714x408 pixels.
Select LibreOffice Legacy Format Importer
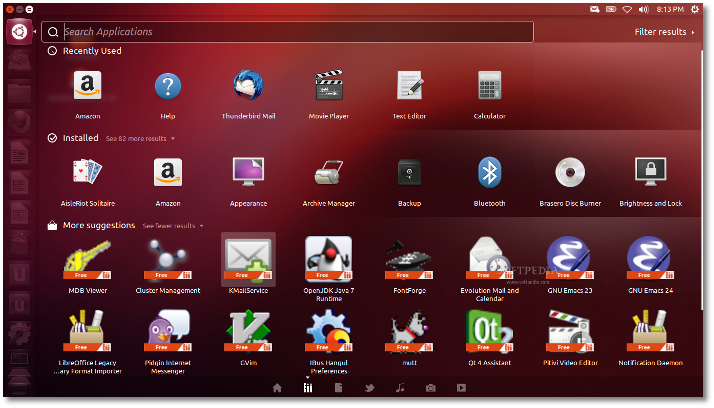click(87, 331)
